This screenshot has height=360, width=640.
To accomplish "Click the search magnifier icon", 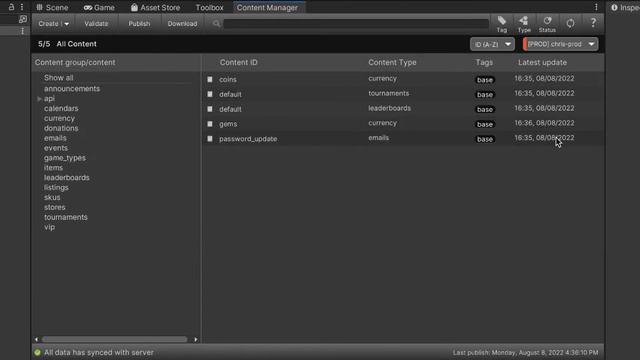I will click(216, 24).
